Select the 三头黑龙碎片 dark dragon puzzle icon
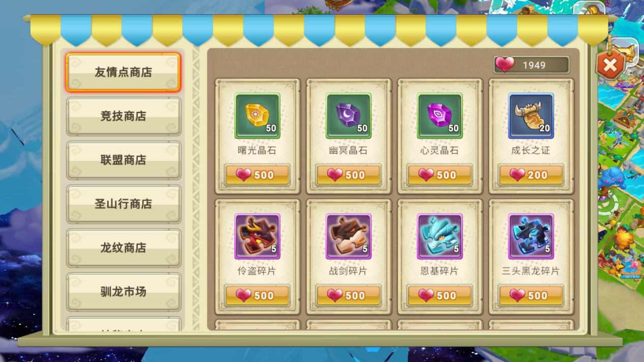 pos(531,237)
